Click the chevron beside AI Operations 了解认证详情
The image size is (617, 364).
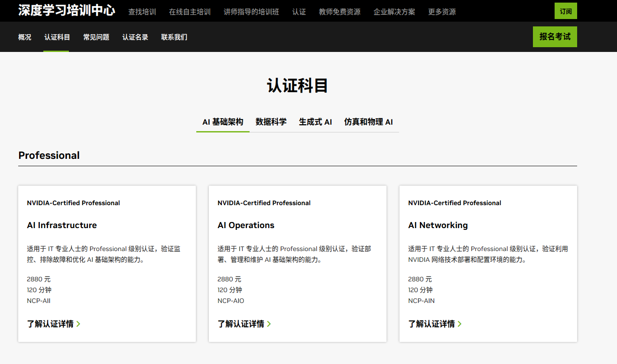tap(269, 324)
